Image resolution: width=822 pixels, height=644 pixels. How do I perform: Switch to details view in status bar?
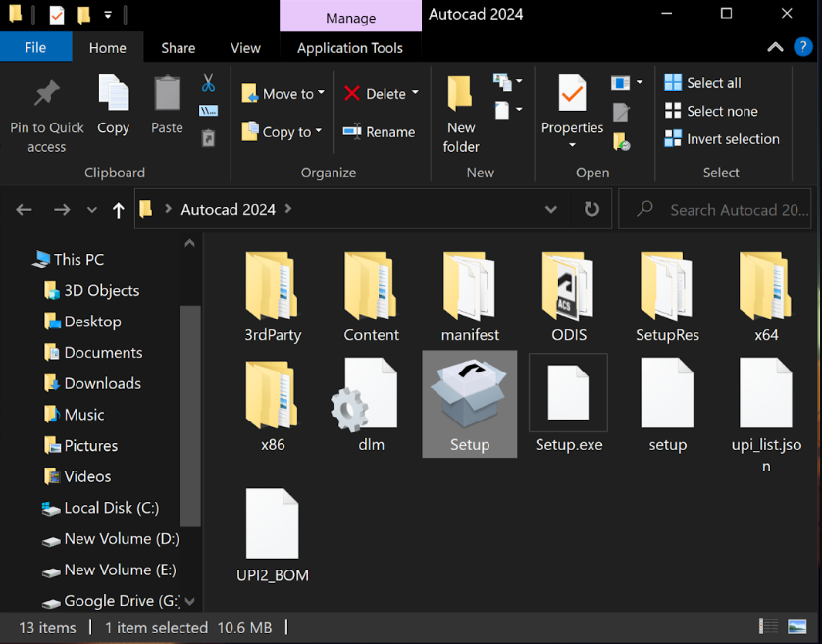[768, 627]
